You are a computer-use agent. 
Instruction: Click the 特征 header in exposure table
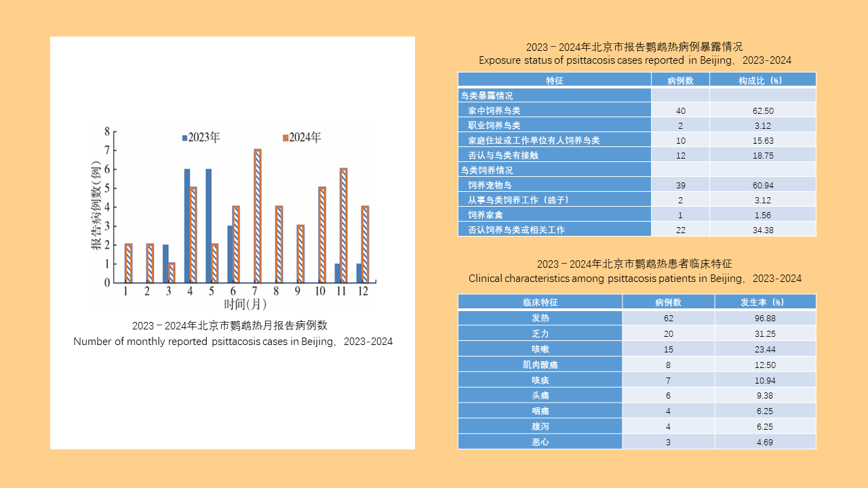click(x=555, y=80)
